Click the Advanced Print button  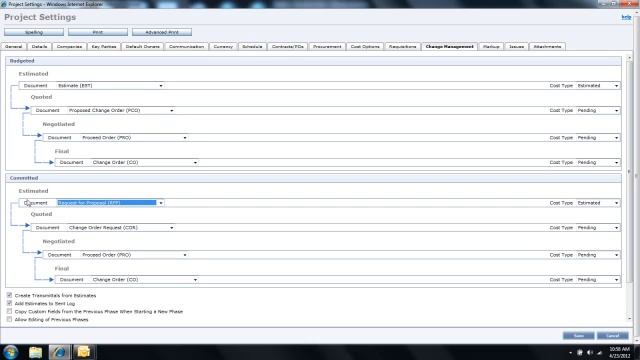coord(162,32)
